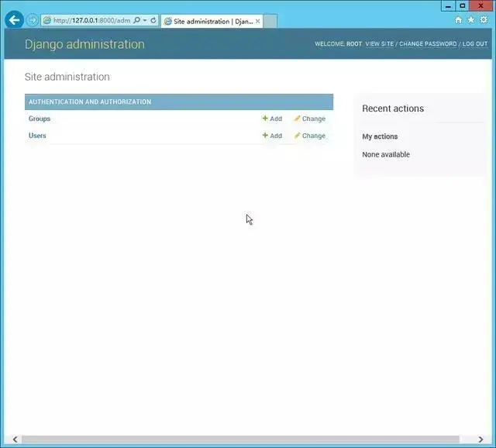Image resolution: width=496 pixels, height=448 pixels.
Task: Click the browser Home icon
Action: coord(458,20)
